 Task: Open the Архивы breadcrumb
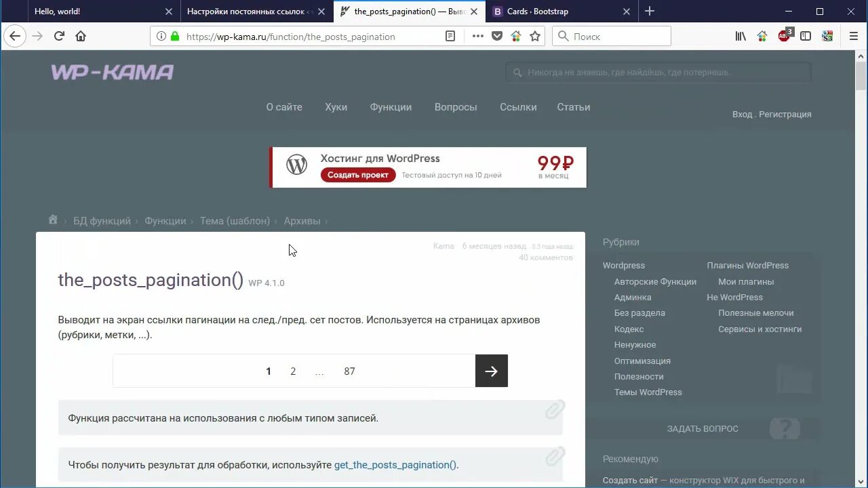click(x=302, y=221)
